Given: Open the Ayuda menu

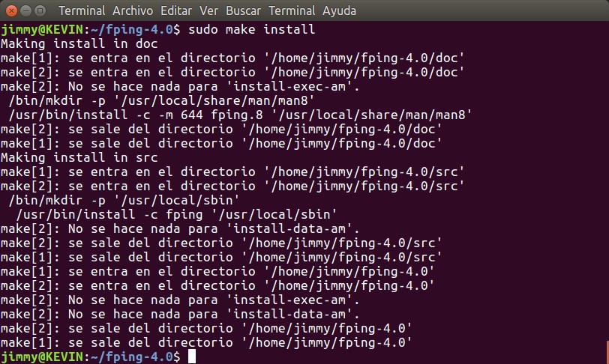Looking at the screenshot, I should point(339,11).
